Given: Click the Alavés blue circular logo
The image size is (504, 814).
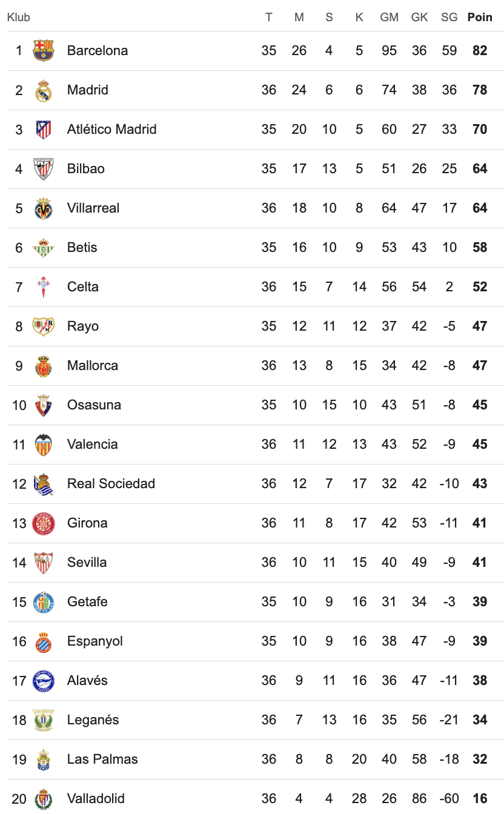Looking at the screenshot, I should pos(44,681).
